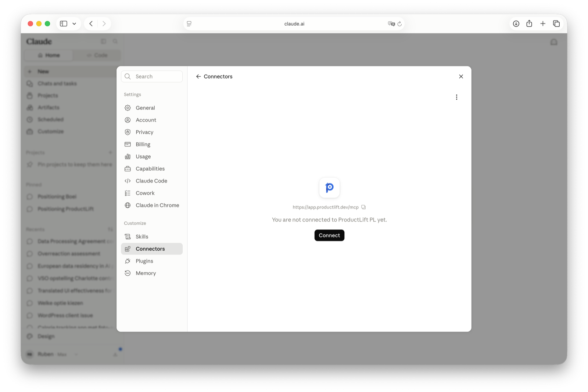This screenshot has width=588, height=392.
Task: Go forward in Safari history
Action: (x=104, y=23)
